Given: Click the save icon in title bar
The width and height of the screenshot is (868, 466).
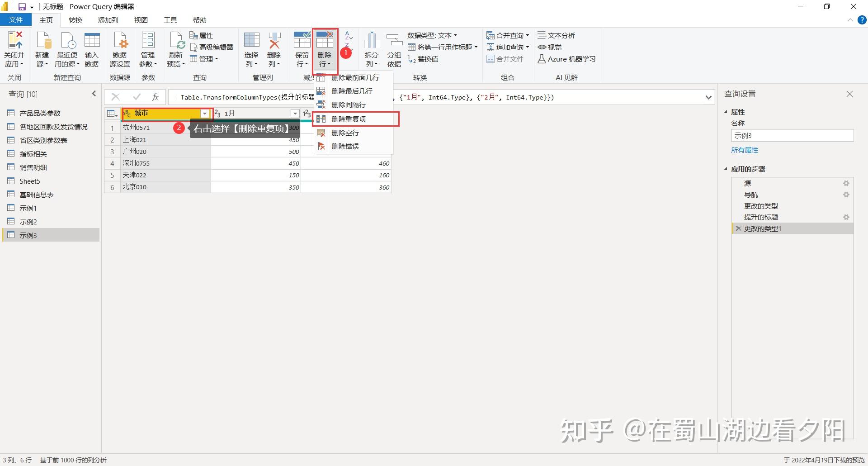Looking at the screenshot, I should pos(22,7).
